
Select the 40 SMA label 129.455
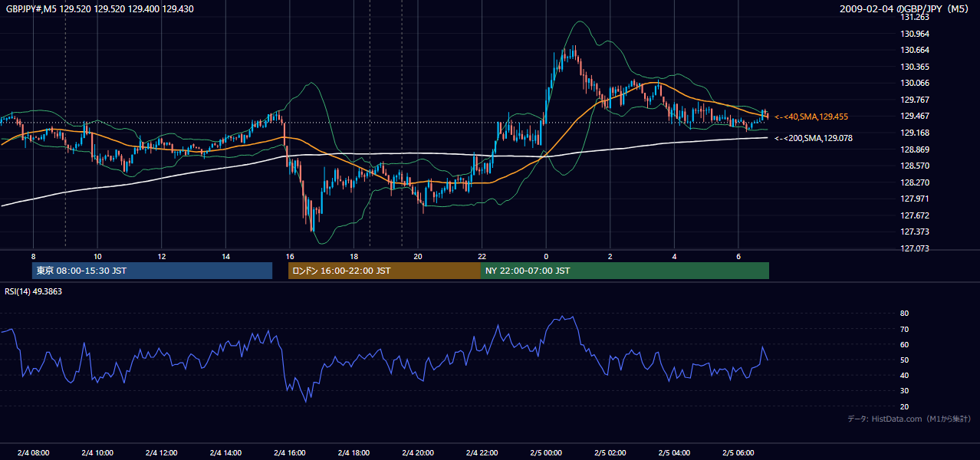[x=811, y=117]
